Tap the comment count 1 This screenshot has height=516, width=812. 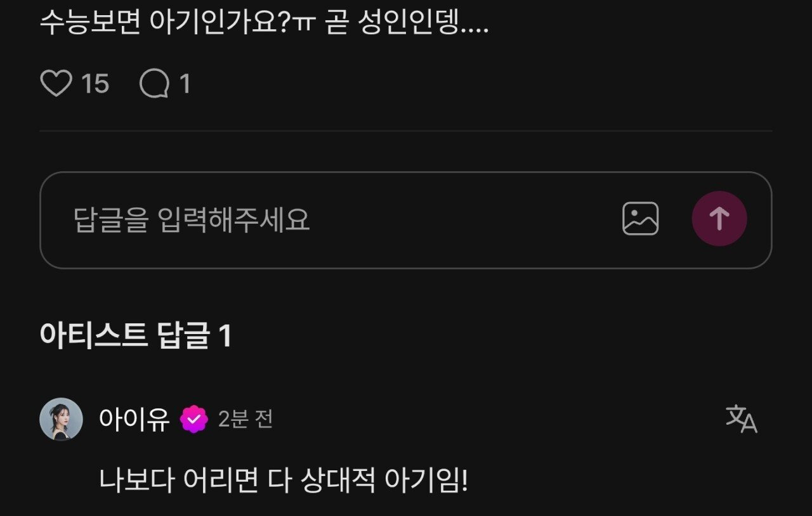(x=185, y=84)
